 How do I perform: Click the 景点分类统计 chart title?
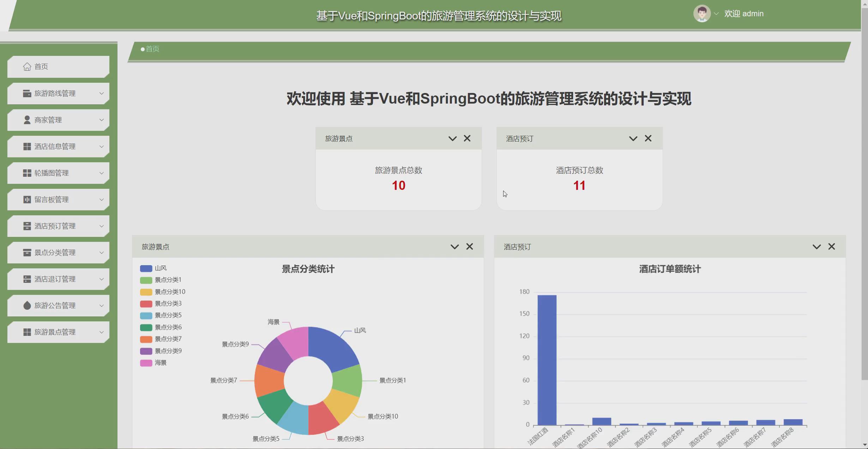308,269
